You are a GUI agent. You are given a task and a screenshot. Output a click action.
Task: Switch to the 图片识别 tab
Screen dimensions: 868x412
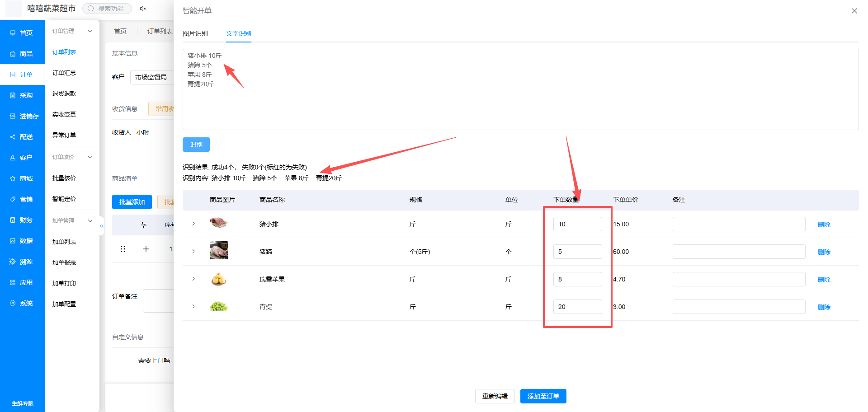pyautogui.click(x=195, y=33)
